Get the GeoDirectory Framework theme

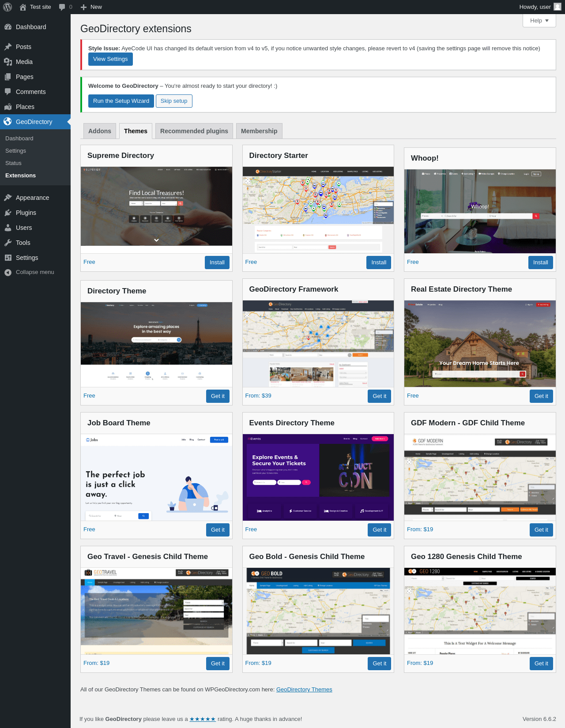point(380,396)
